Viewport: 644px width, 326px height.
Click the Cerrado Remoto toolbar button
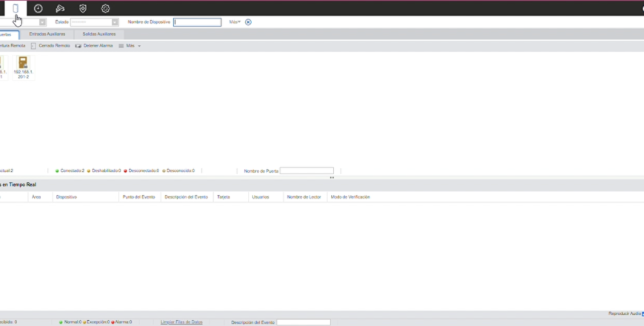50,46
